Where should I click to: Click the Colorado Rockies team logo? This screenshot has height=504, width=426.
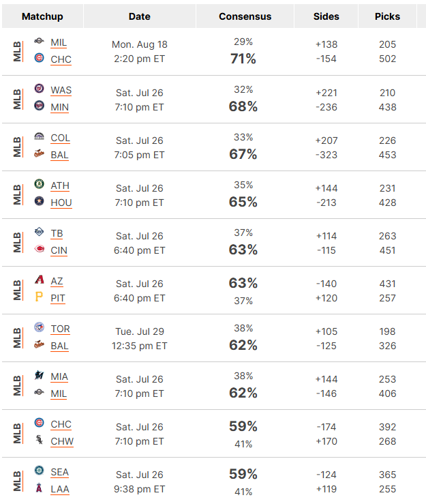click(40, 136)
